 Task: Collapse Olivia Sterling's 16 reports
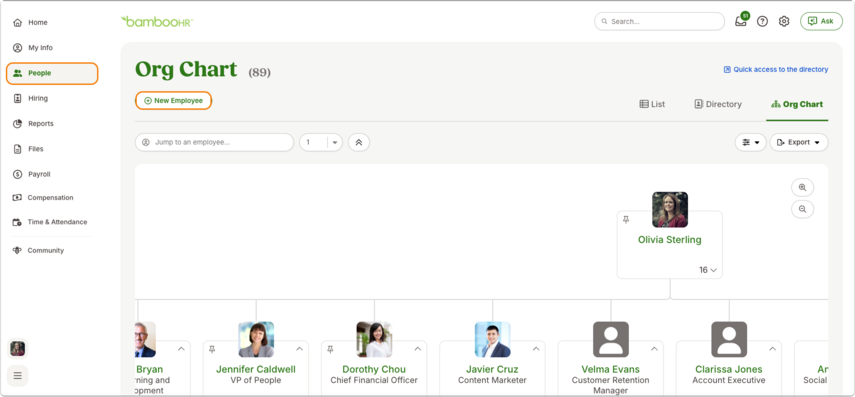click(708, 270)
